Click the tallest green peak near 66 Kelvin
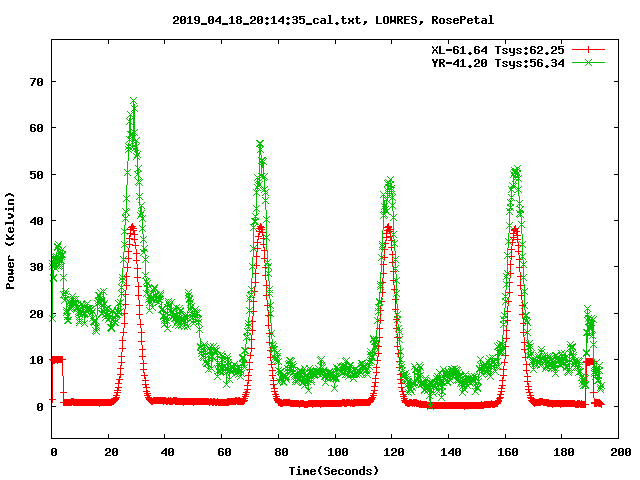This screenshot has height=480, width=640. [x=133, y=100]
